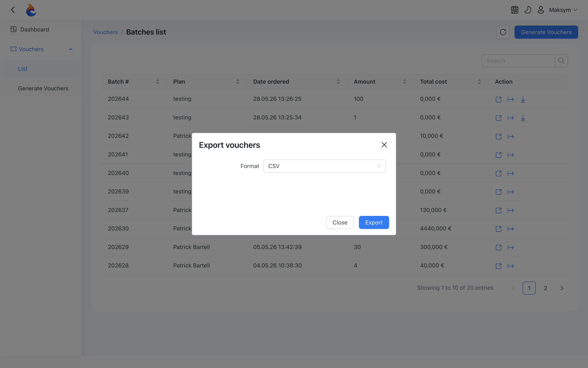Screen dimensions: 588x368
Task: Open the Format dropdown showing CSV
Action: (324, 166)
